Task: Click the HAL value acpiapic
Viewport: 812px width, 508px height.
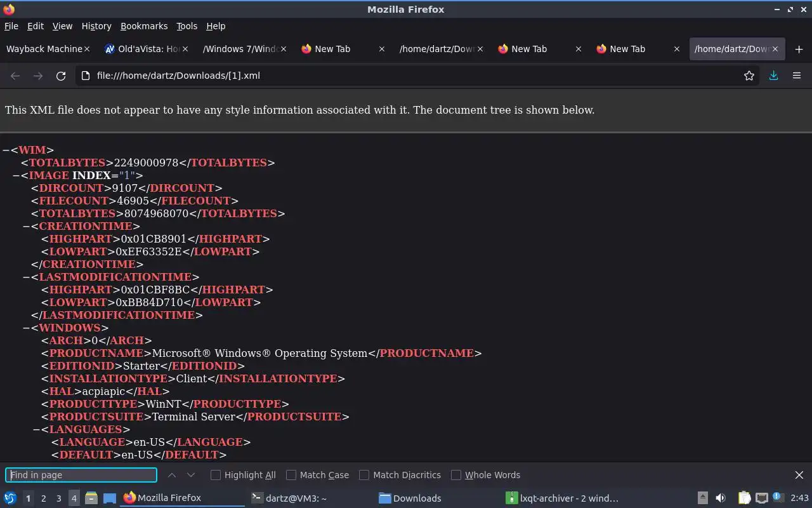Action: pyautogui.click(x=103, y=391)
